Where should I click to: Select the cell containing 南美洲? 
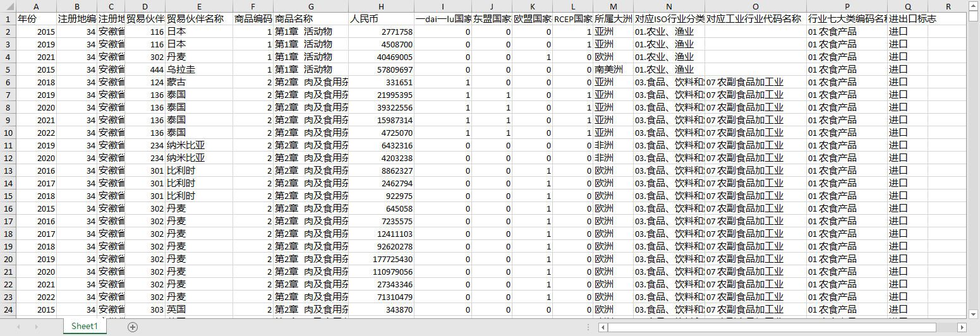(613, 69)
